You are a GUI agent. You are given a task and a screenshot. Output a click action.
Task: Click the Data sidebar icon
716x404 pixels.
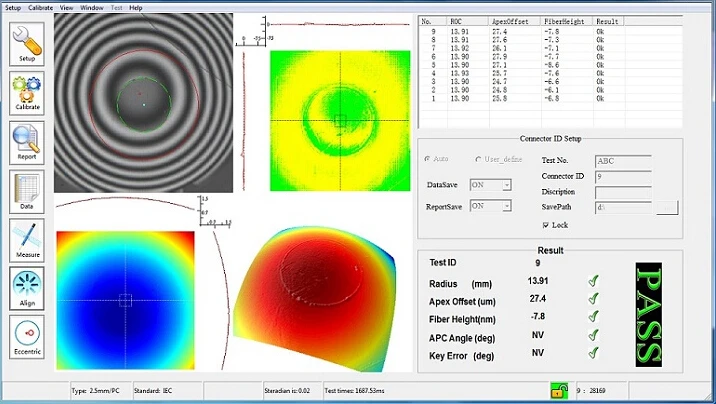27,190
